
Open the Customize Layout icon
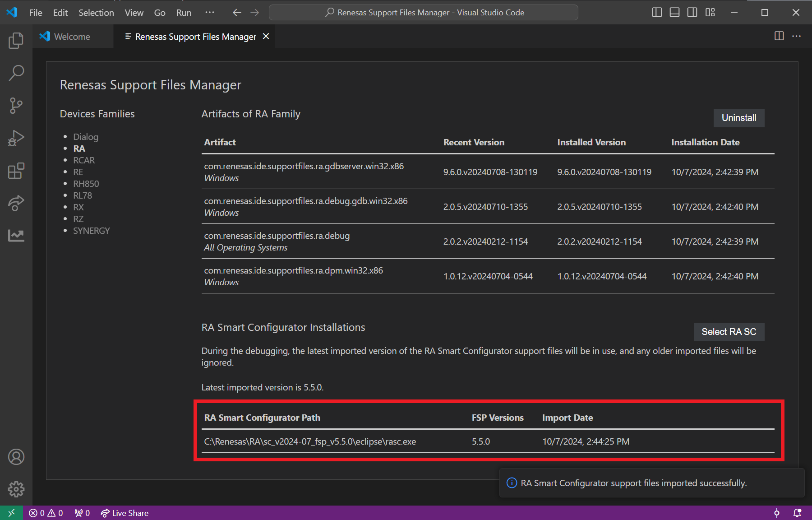[x=710, y=13]
